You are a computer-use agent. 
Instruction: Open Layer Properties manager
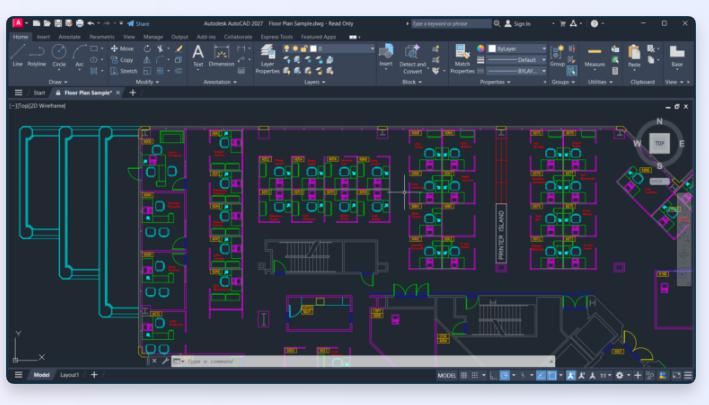[267, 59]
